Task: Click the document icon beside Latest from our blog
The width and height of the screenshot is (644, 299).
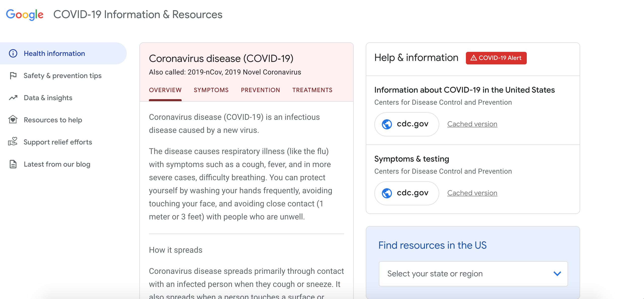Action: coord(13,164)
